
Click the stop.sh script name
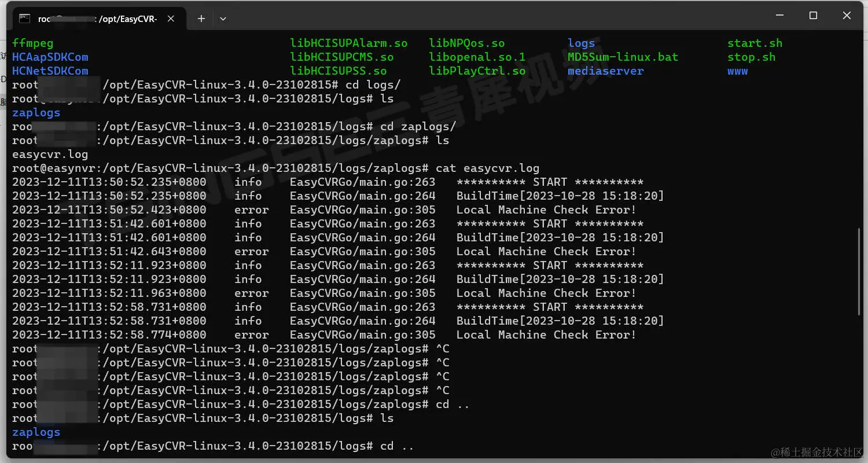[x=752, y=57]
